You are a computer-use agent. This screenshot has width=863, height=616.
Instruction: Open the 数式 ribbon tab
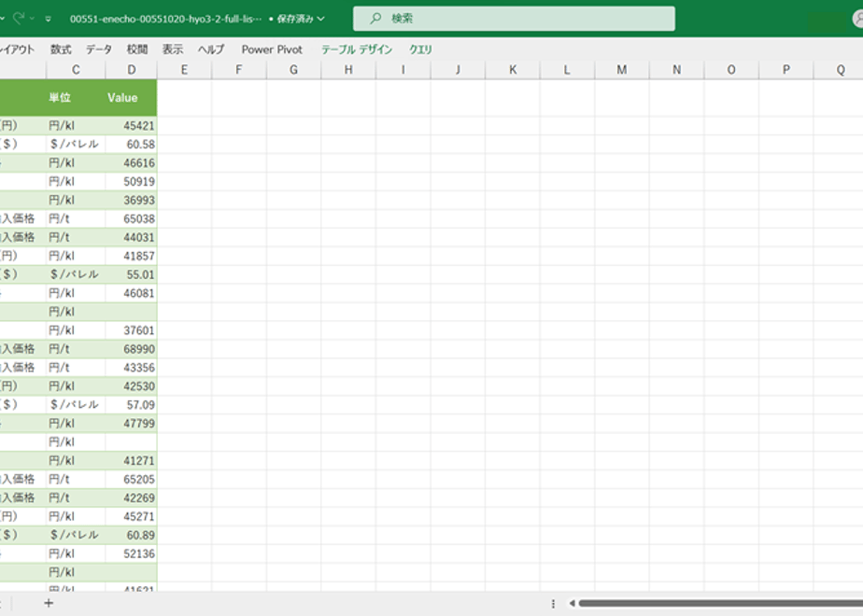[x=61, y=49]
